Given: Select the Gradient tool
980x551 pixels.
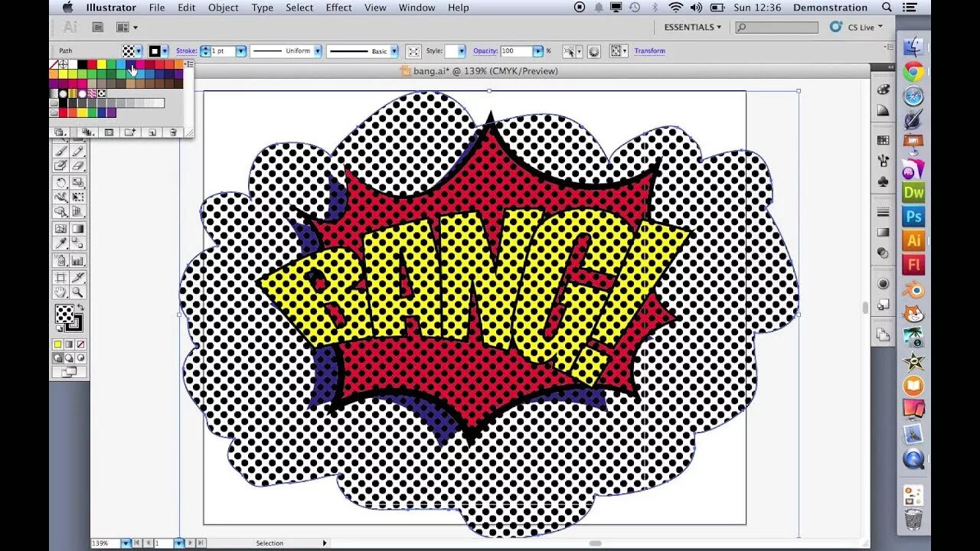Looking at the screenshot, I should point(78,228).
